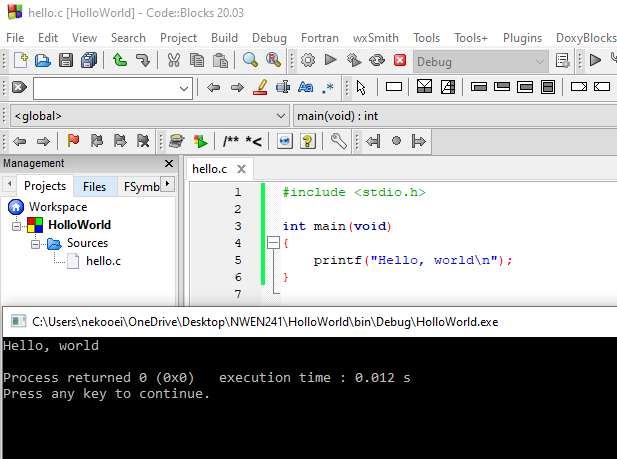The width and height of the screenshot is (617, 459).
Task: Click the Rebuild icon
Action: pyautogui.click(x=377, y=61)
